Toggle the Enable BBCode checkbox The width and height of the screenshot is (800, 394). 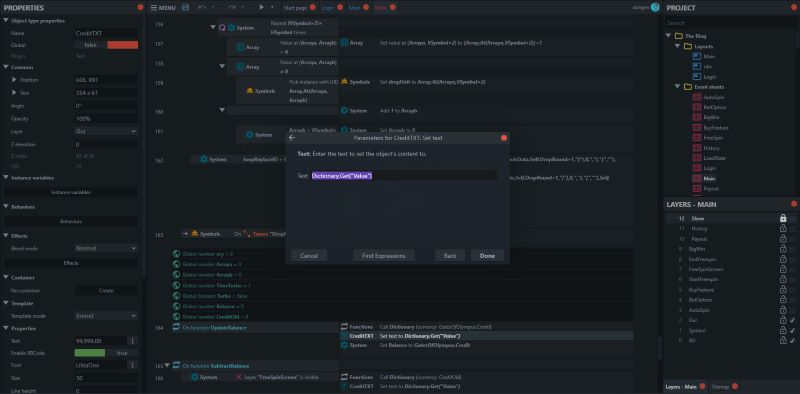coord(106,353)
